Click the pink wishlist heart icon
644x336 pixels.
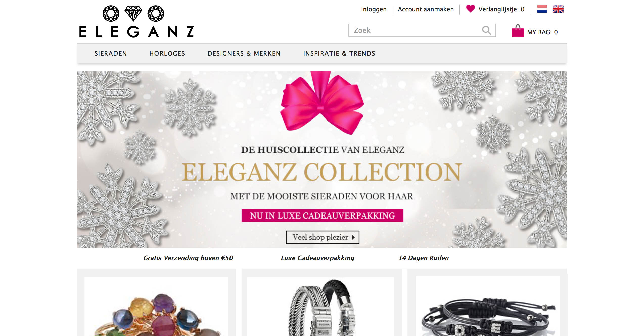[x=470, y=9]
